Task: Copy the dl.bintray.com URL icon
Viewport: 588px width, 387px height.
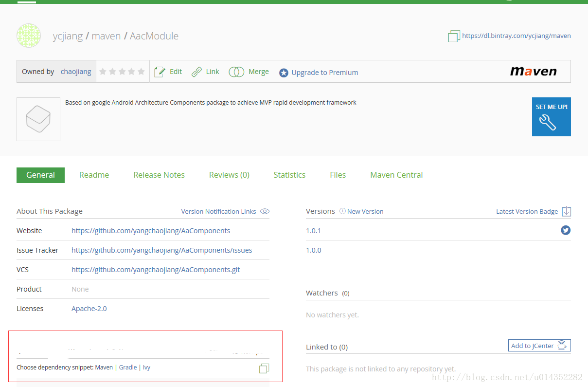Action: (454, 36)
